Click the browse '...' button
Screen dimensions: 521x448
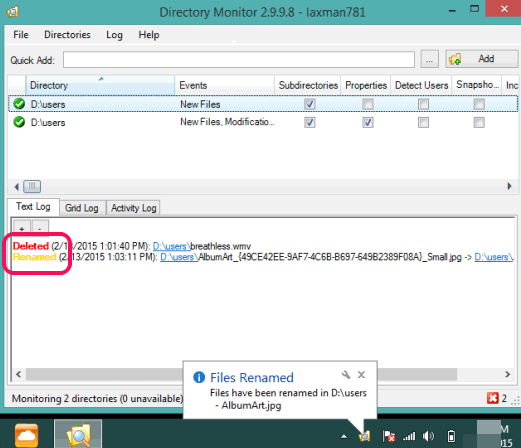point(429,59)
